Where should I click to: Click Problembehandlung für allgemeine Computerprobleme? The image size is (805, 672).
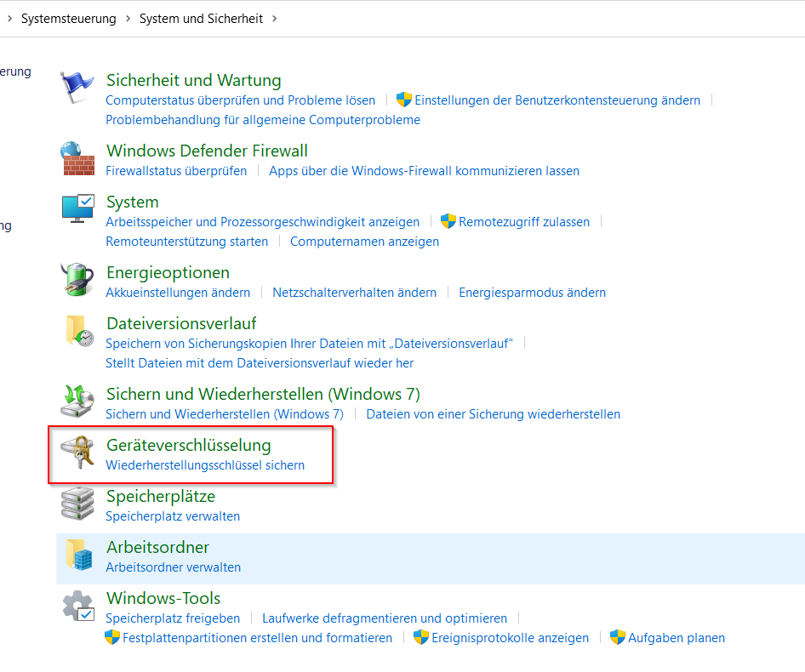tap(263, 120)
